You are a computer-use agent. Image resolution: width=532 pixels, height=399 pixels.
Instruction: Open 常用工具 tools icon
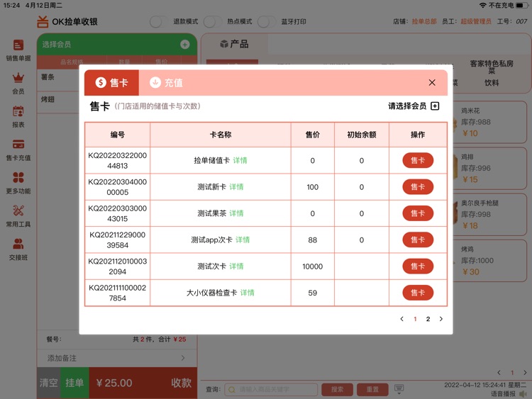pos(18,210)
